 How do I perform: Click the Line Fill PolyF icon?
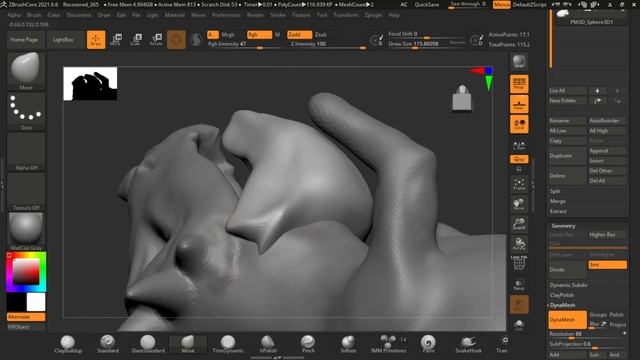coord(519,263)
